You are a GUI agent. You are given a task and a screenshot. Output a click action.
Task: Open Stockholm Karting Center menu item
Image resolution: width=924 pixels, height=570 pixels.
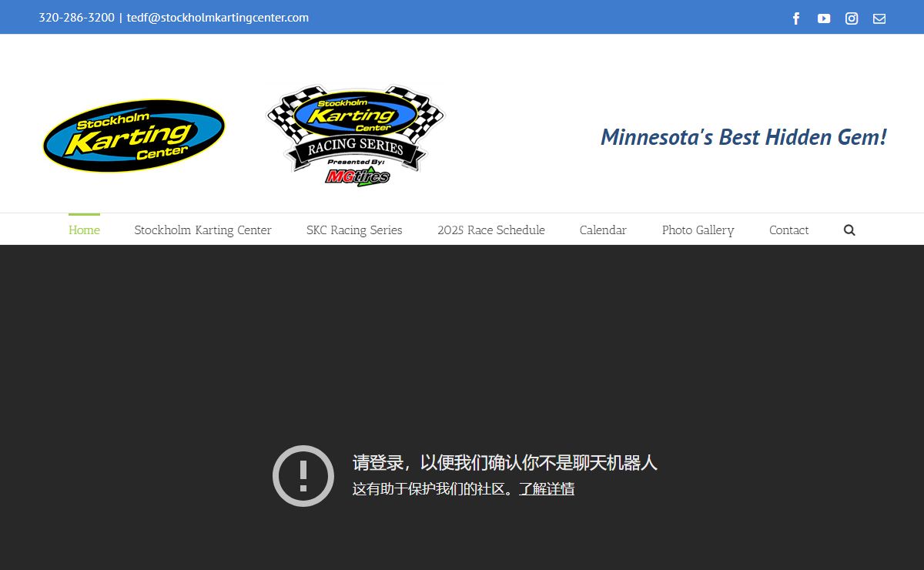pyautogui.click(x=203, y=230)
